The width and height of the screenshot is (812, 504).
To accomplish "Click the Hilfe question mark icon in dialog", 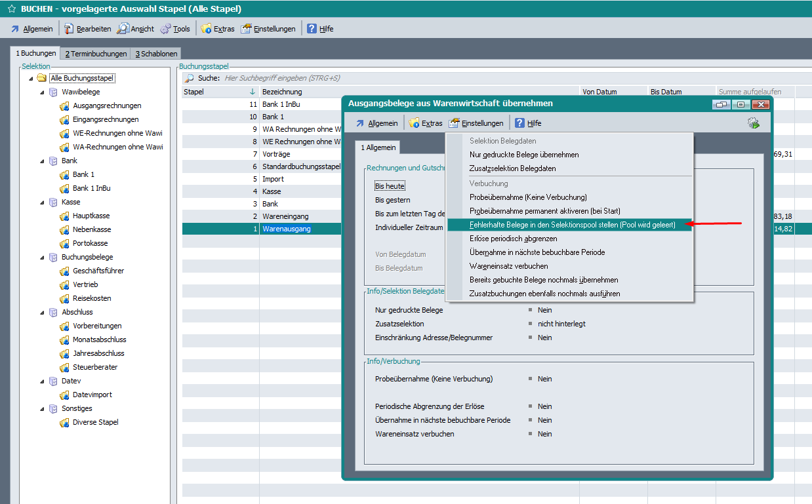I will [519, 123].
